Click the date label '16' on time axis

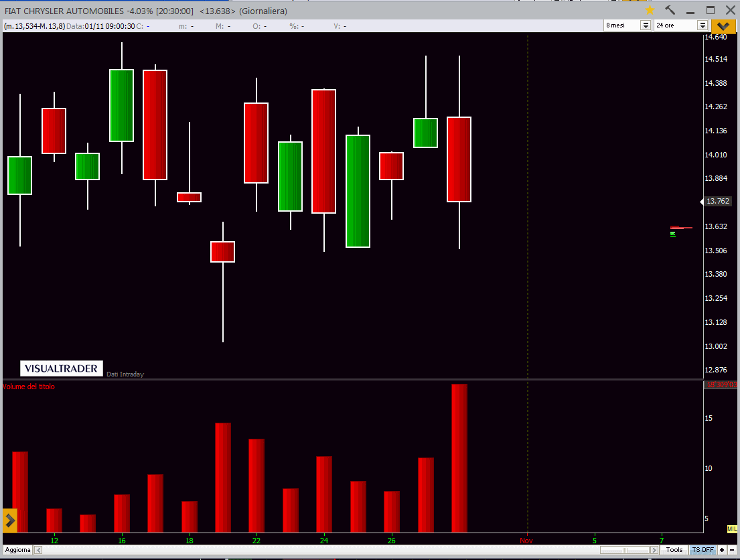pyautogui.click(x=122, y=541)
